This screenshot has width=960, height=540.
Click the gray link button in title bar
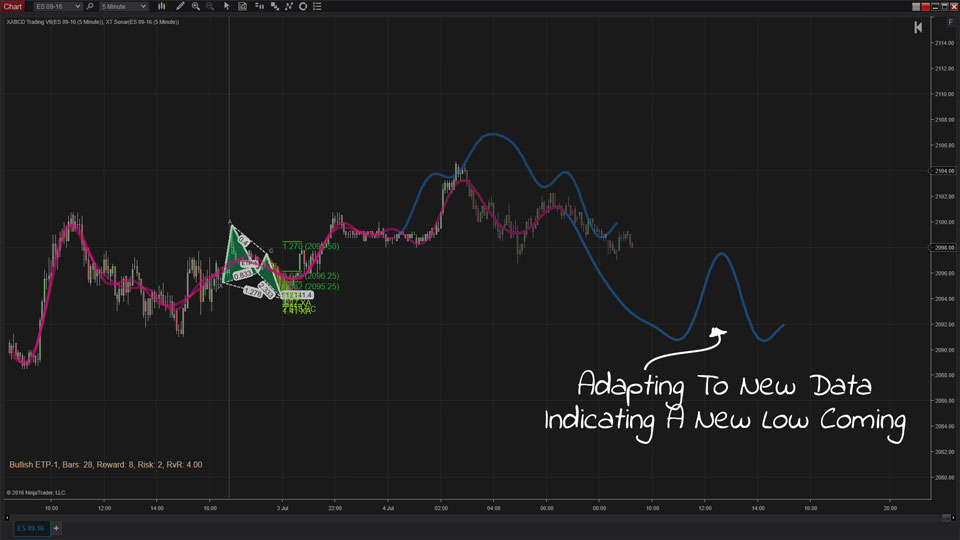(916, 7)
